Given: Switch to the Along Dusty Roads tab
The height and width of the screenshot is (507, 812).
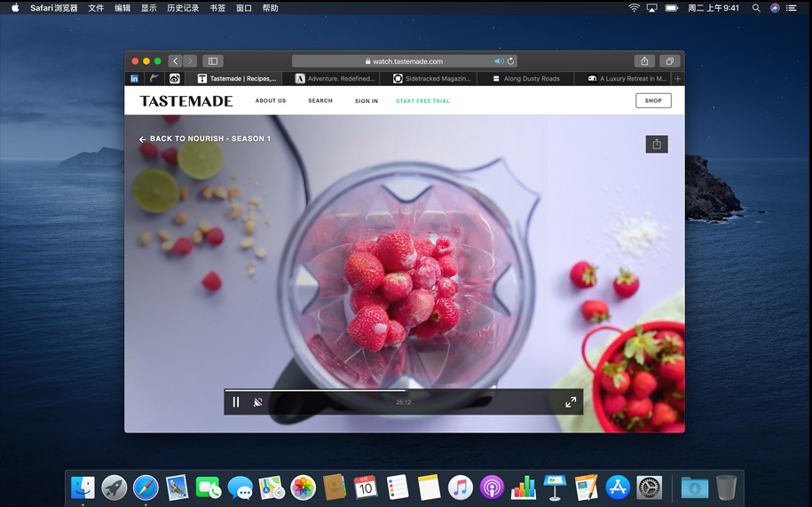Looking at the screenshot, I should (x=531, y=79).
